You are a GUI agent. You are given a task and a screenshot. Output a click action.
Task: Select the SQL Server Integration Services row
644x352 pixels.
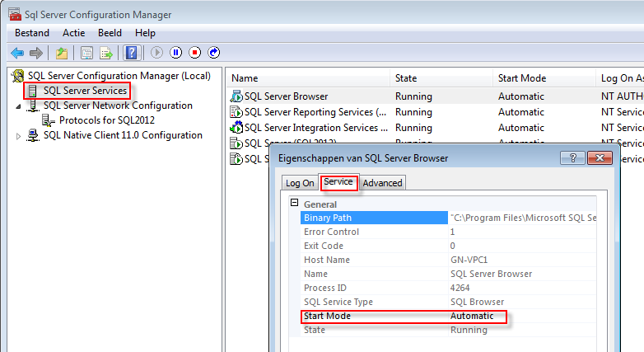point(436,128)
